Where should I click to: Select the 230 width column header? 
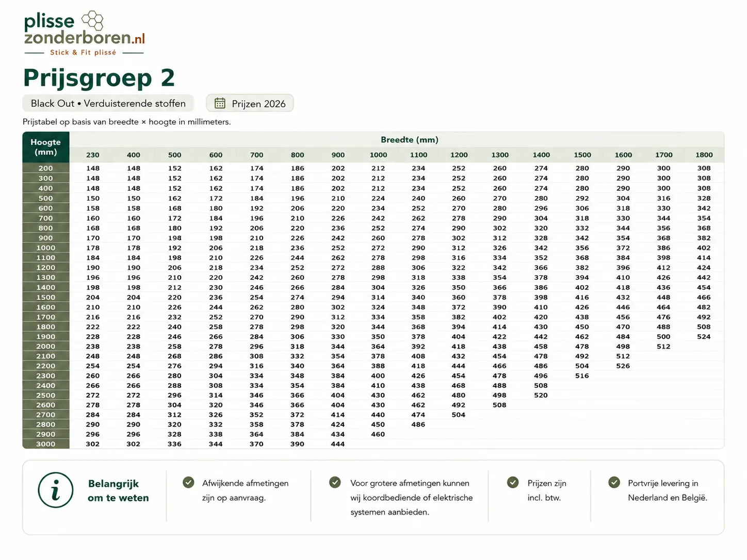pyautogui.click(x=93, y=155)
